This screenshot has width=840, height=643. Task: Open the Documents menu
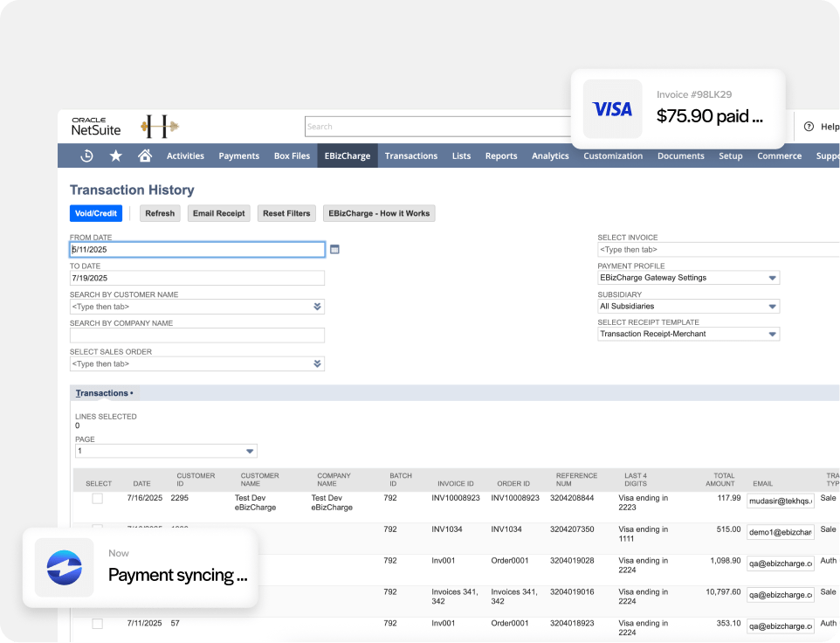click(681, 156)
